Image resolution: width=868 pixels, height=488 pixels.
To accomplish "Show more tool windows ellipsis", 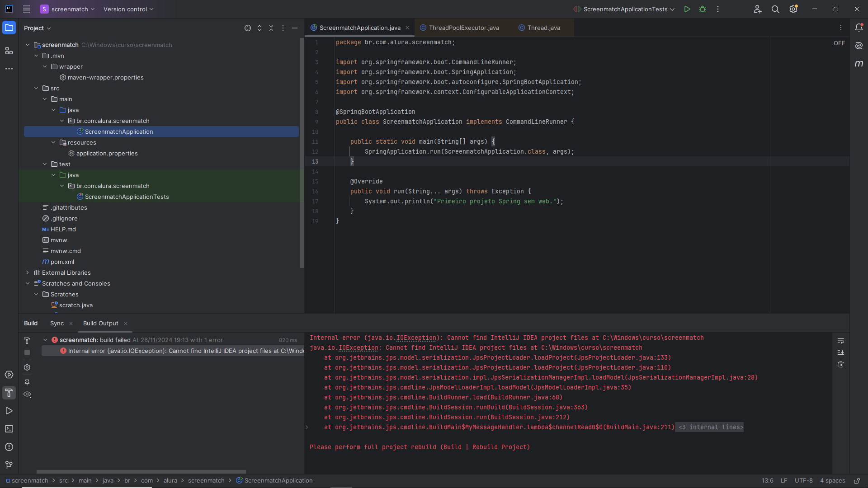I will [x=9, y=69].
